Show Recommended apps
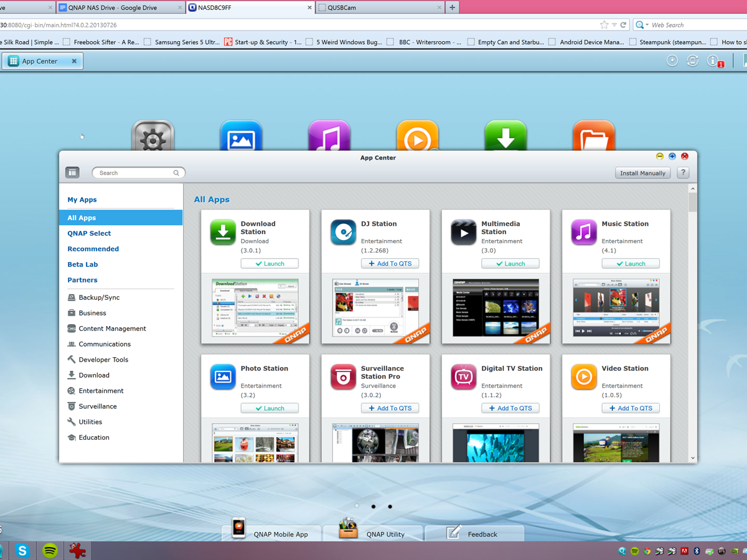This screenshot has width=747, height=560. [93, 249]
